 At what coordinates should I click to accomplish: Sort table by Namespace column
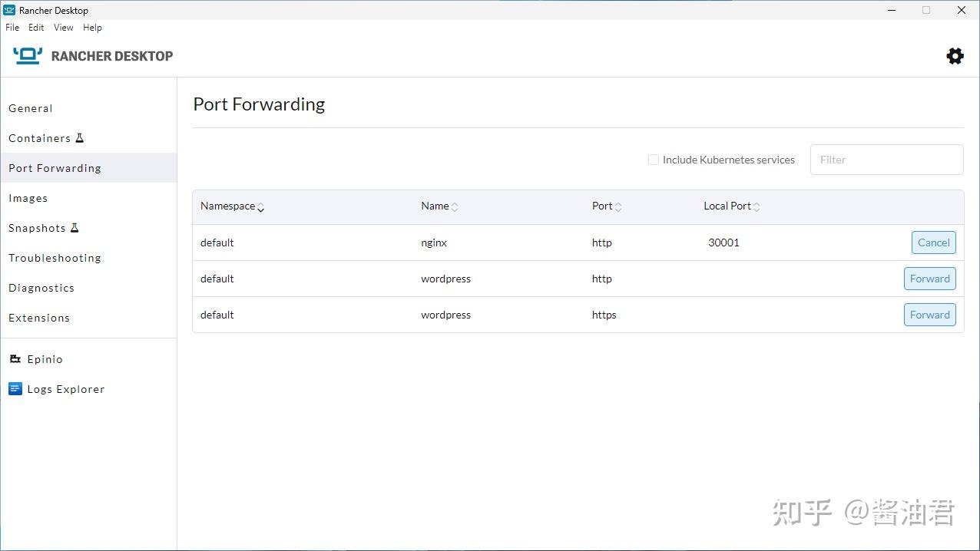pyautogui.click(x=260, y=206)
